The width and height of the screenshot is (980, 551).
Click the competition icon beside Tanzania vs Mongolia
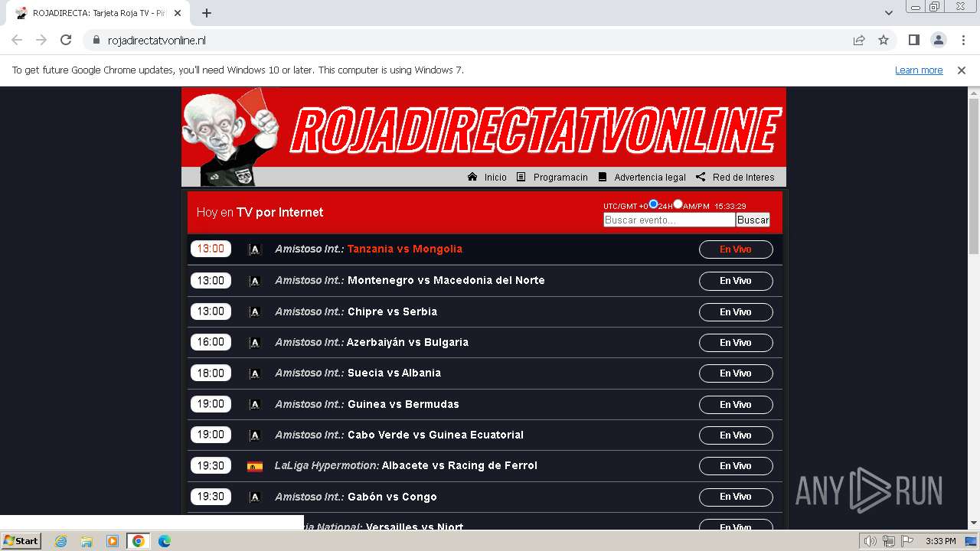(x=255, y=249)
